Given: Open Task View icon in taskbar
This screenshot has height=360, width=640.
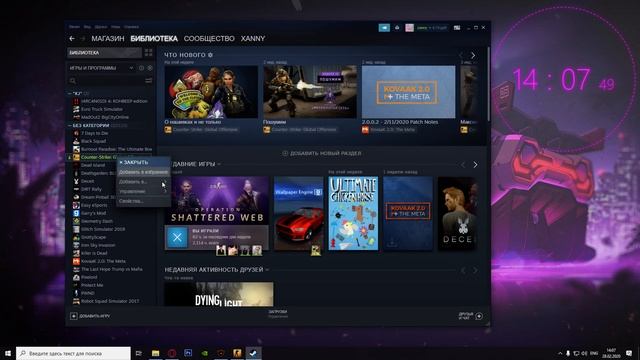Looking at the screenshot, I should pos(139,353).
